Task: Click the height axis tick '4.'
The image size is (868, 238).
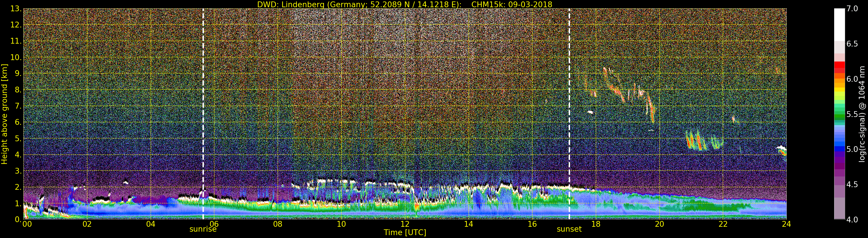Action: tap(18, 155)
